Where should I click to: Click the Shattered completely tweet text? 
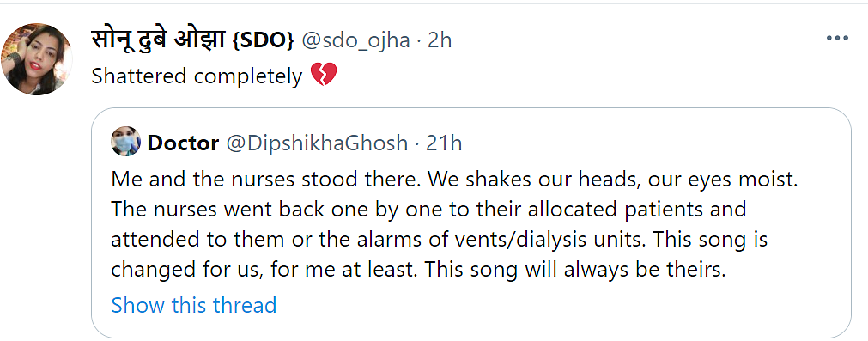197,76
